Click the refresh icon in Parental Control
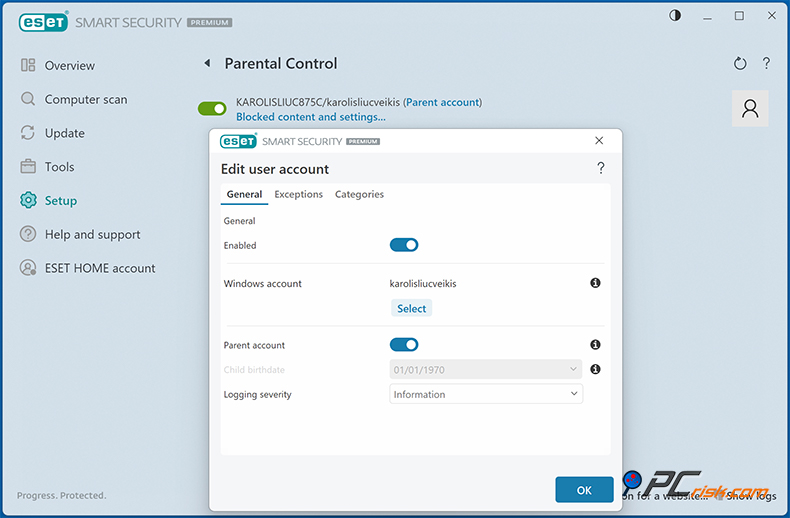Viewport: 790px width, 518px height. click(740, 64)
